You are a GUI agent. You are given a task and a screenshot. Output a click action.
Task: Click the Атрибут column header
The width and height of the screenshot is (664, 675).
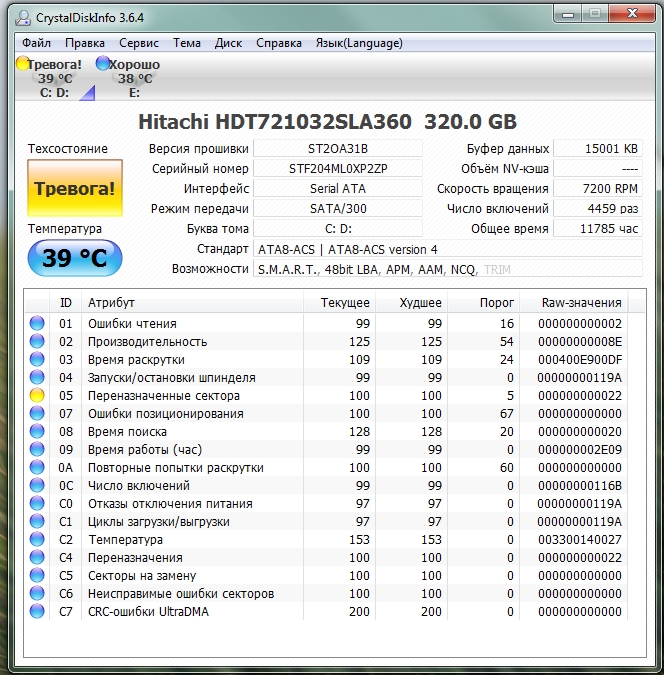192,303
